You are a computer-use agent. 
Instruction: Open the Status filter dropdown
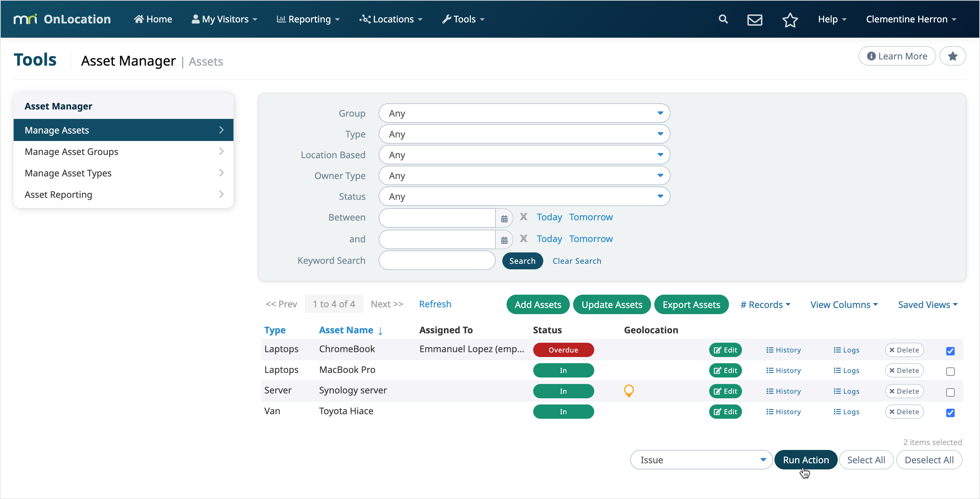click(x=524, y=197)
